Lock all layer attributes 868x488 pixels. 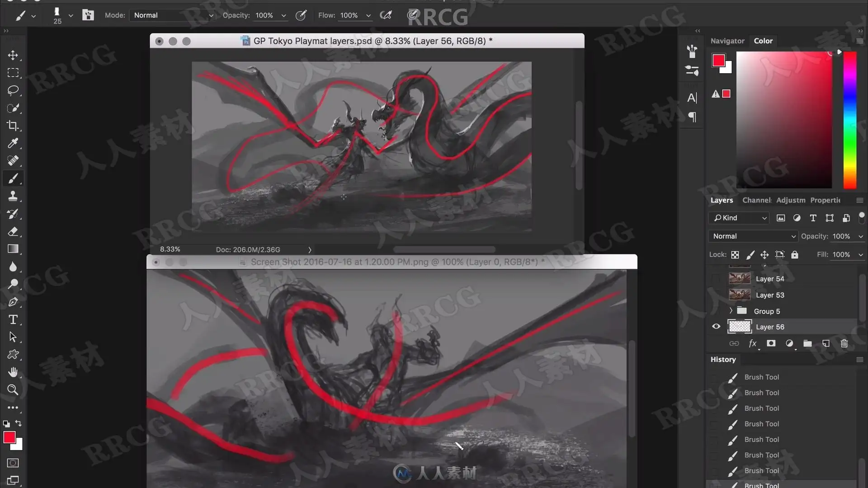click(794, 255)
